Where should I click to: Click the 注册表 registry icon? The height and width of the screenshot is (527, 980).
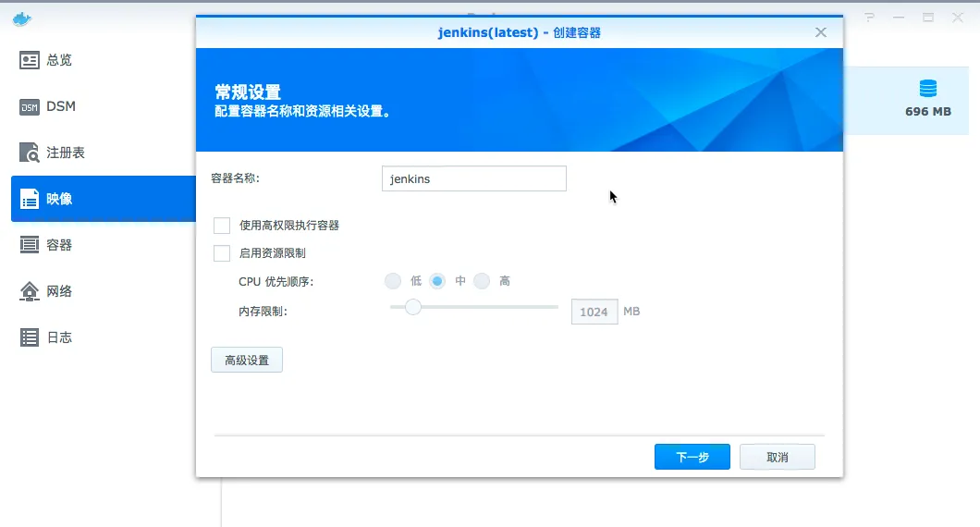(30, 153)
